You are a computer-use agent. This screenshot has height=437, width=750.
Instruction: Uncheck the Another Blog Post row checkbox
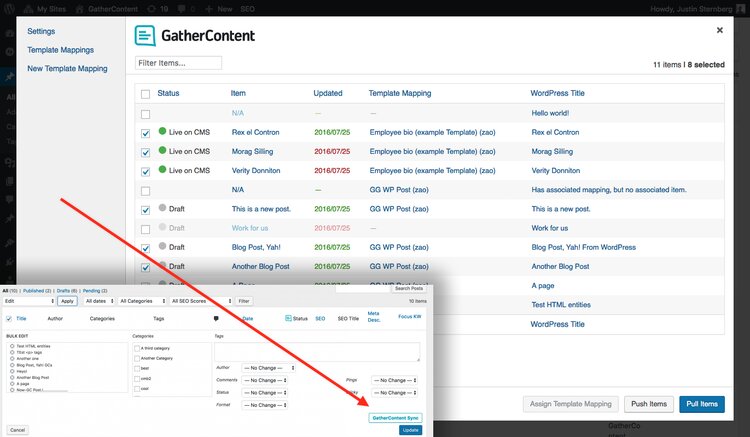point(145,267)
